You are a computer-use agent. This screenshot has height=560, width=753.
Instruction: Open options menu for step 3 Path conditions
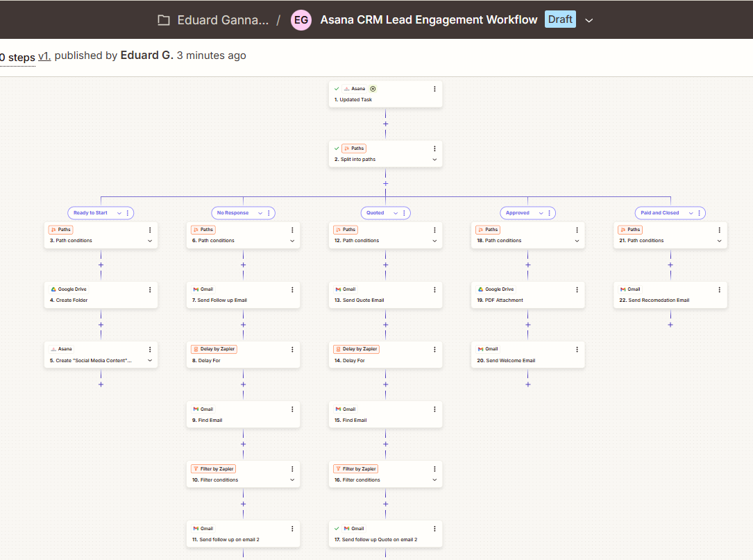tap(150, 230)
